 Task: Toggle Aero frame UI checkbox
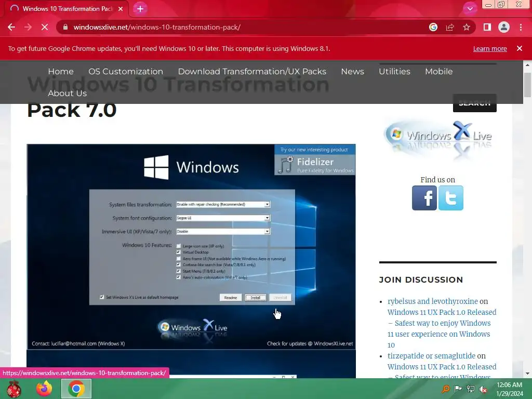pyautogui.click(x=179, y=259)
